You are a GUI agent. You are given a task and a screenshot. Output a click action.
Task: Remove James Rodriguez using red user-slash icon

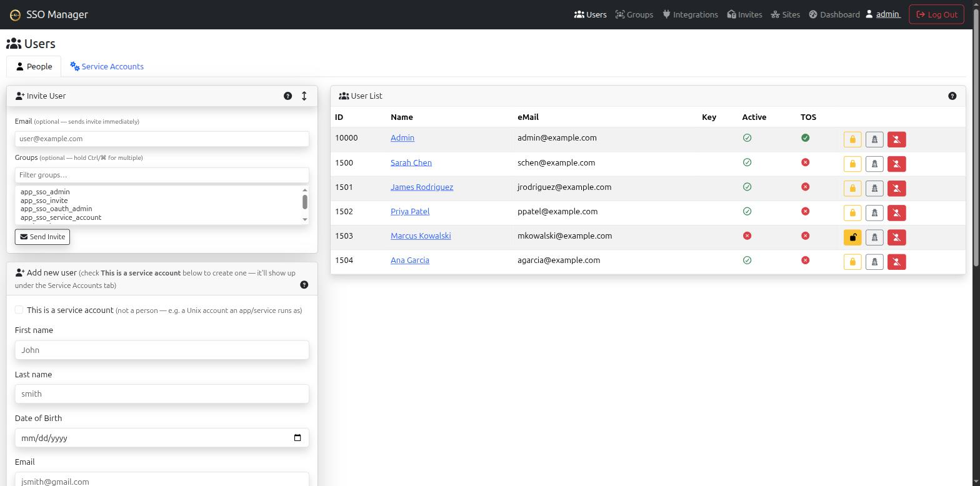point(896,188)
